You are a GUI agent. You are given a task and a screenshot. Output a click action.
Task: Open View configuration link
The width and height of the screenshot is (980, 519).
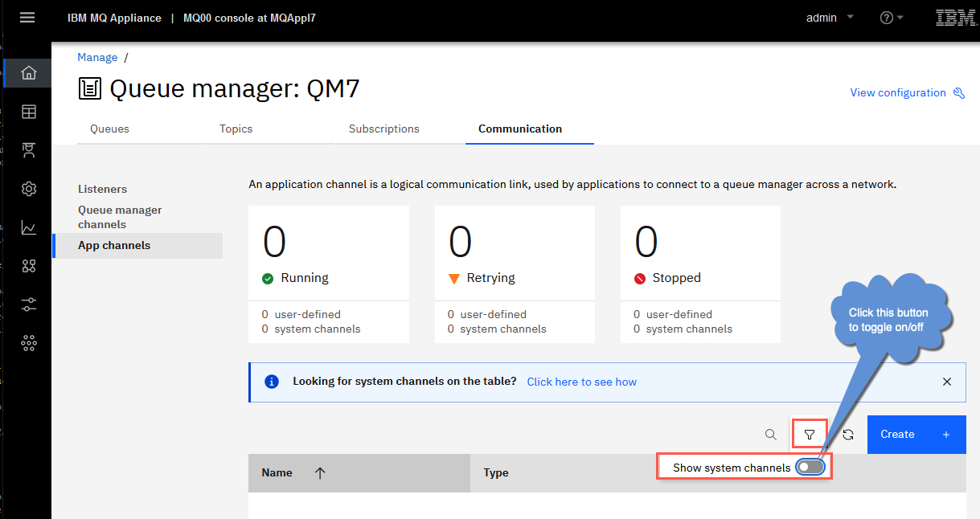coord(898,92)
